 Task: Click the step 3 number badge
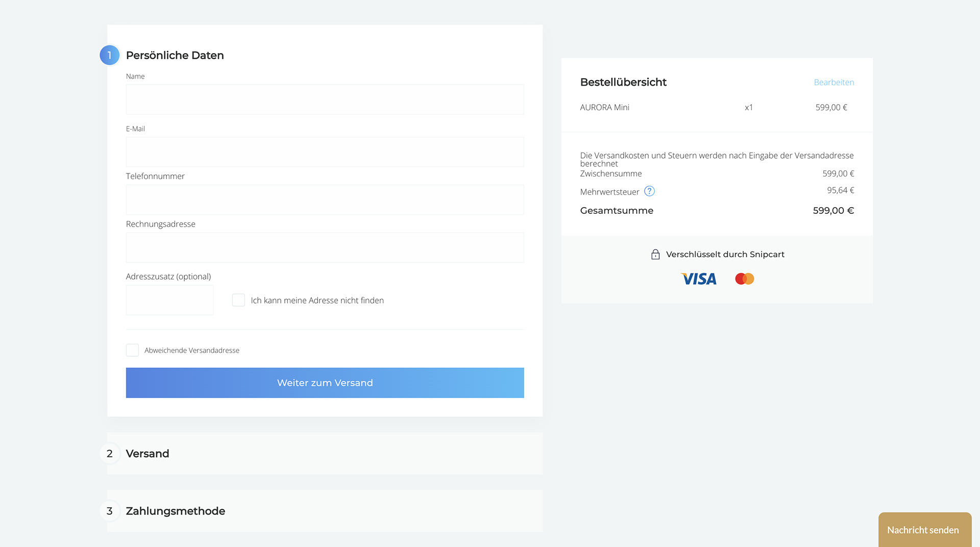click(x=109, y=511)
